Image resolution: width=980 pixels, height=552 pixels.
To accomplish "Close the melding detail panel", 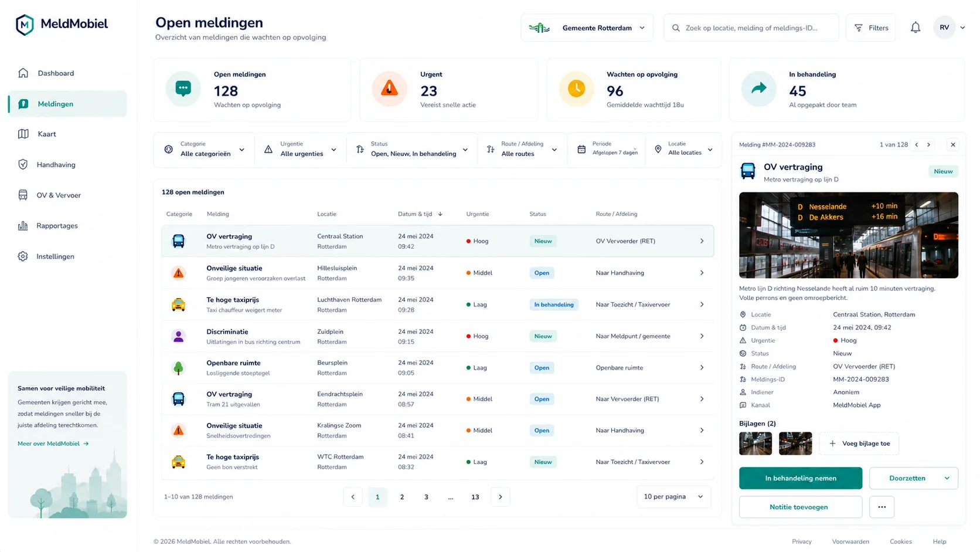I will click(953, 145).
